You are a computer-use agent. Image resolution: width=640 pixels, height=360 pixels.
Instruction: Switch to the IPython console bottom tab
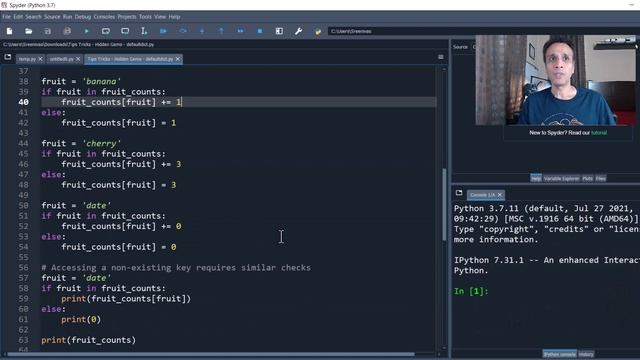pos(560,354)
